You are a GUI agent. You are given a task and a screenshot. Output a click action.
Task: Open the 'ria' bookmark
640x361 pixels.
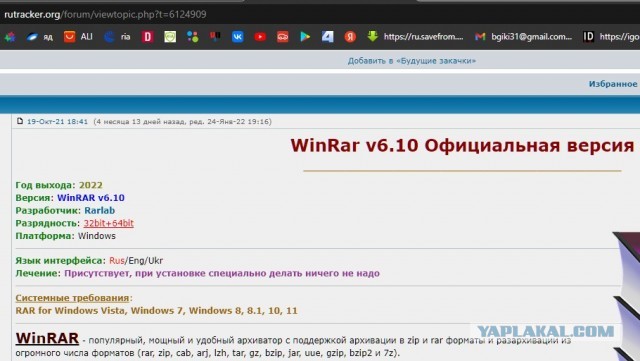coord(117,37)
